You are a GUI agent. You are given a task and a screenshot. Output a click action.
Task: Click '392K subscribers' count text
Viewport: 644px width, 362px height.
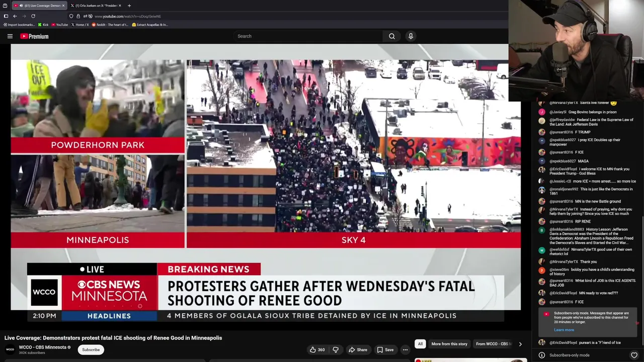tap(32, 353)
